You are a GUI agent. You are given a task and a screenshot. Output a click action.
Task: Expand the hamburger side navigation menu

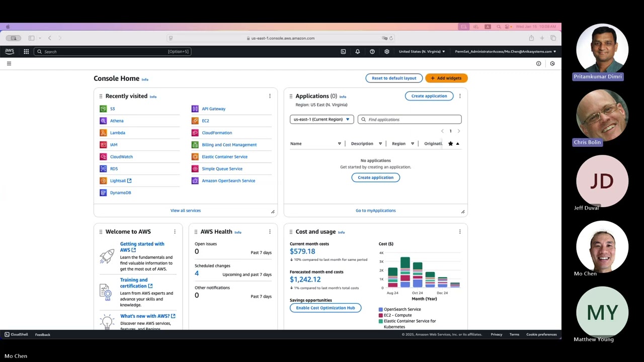(9, 63)
